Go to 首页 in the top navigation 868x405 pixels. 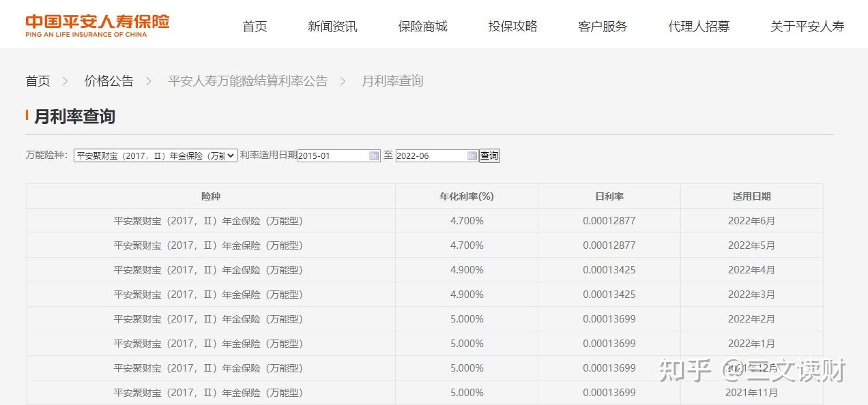point(255,27)
